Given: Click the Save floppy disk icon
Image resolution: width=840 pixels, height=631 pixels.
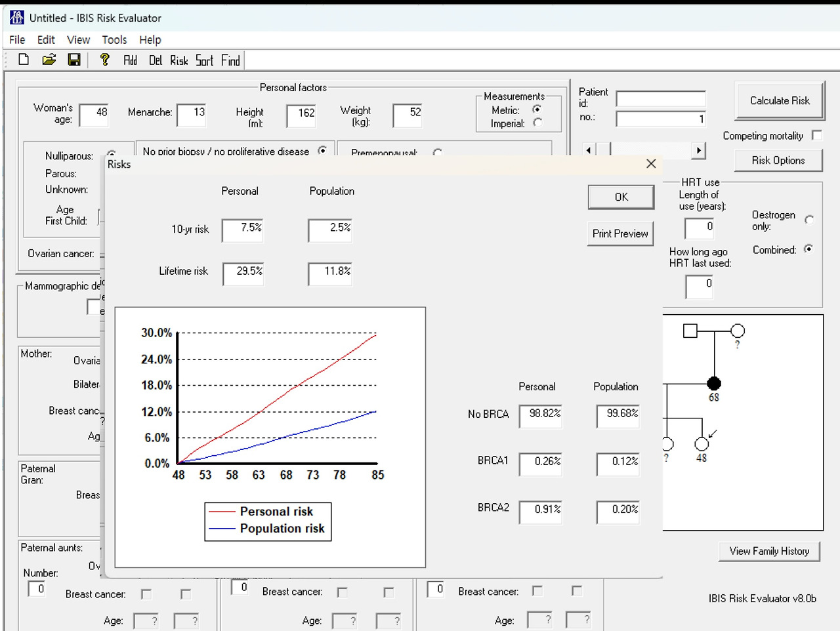Looking at the screenshot, I should pyautogui.click(x=74, y=60).
